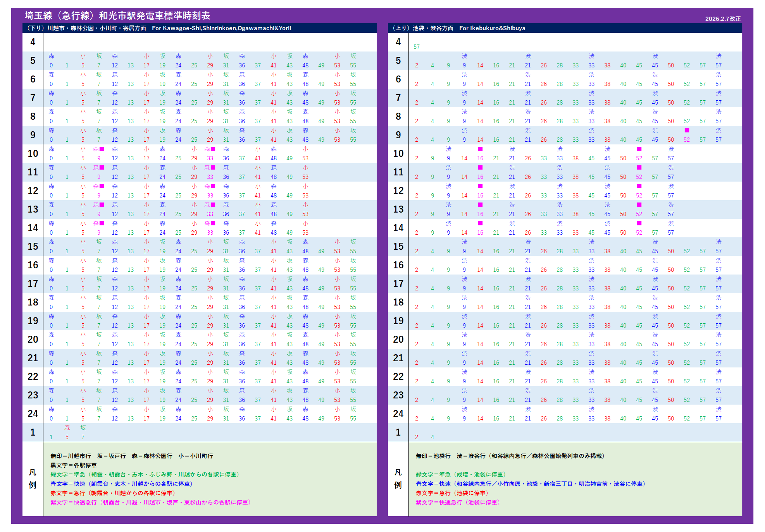
Task: Click minute 57 in the upbound 4 o'clock row
Action: [417, 47]
